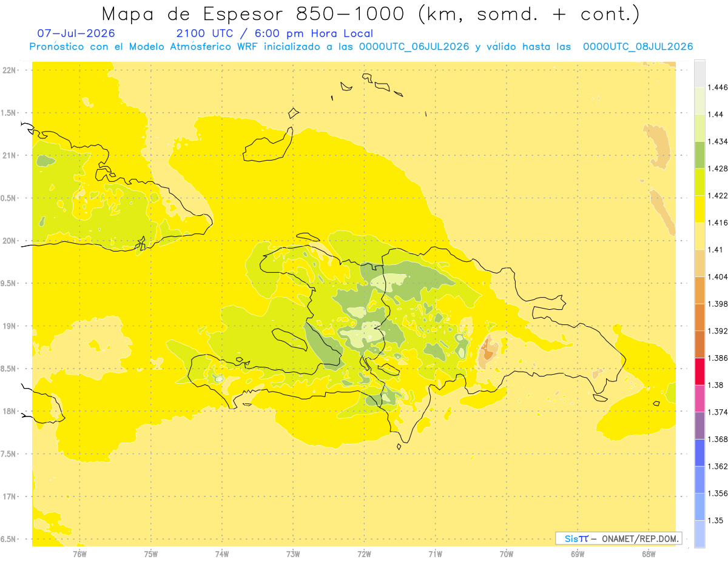
Task: Click legend value '1.374'
Action: tap(718, 412)
